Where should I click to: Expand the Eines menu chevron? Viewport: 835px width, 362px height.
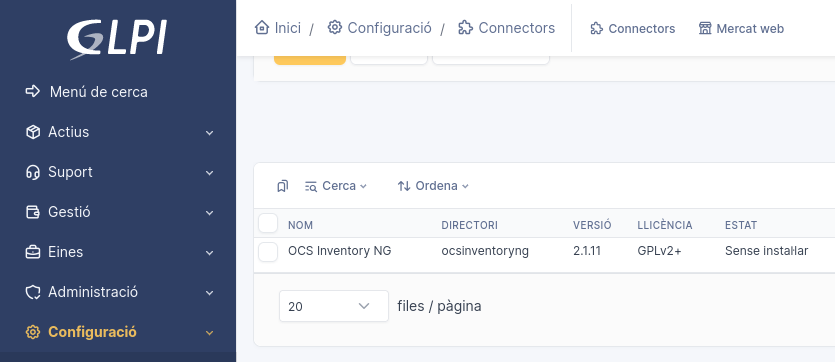[210, 252]
